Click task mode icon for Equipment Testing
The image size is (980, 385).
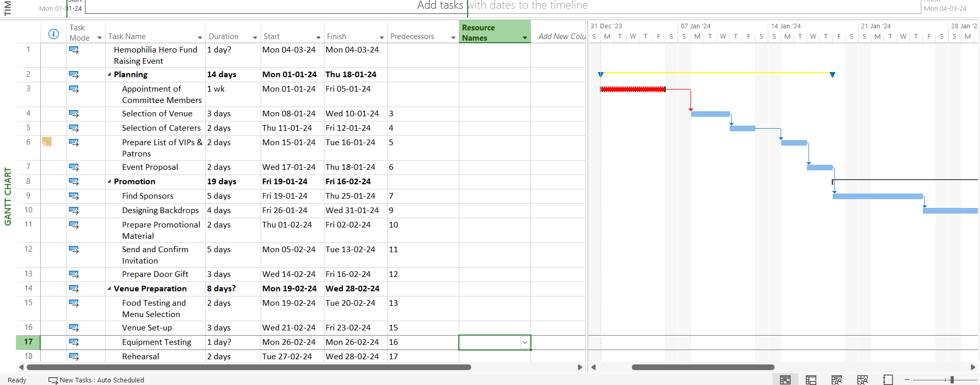click(x=74, y=342)
